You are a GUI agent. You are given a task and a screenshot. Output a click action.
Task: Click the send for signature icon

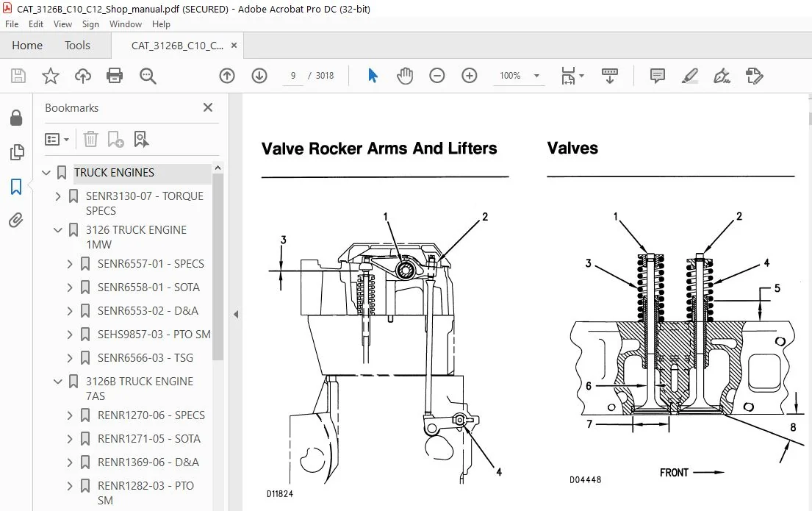click(754, 76)
